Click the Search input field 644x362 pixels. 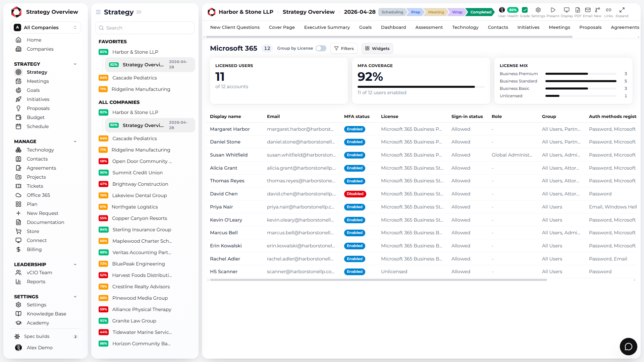[x=145, y=28]
